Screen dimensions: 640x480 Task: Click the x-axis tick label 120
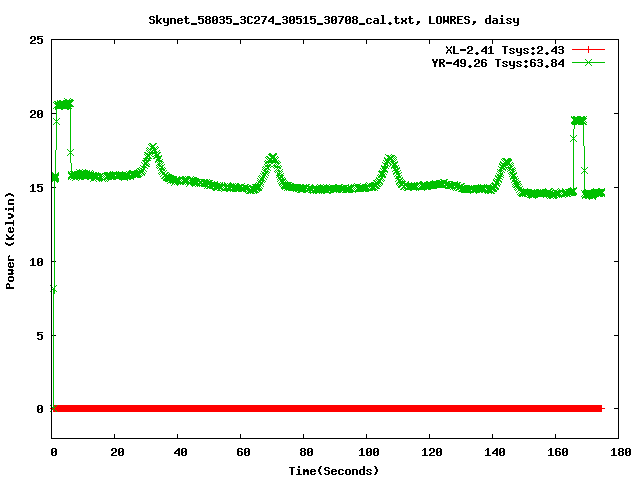[x=432, y=452]
